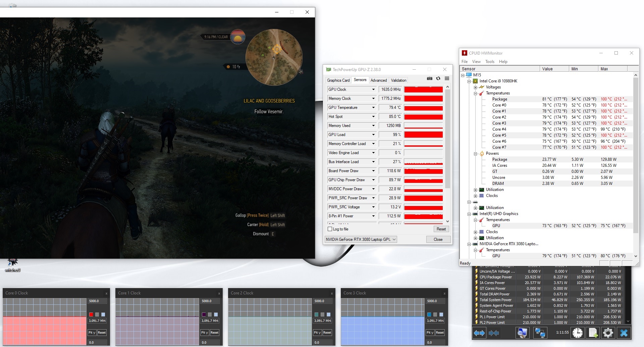644x347 pixels.
Task: Open the Board Power Draw dropdown
Action: [373, 171]
